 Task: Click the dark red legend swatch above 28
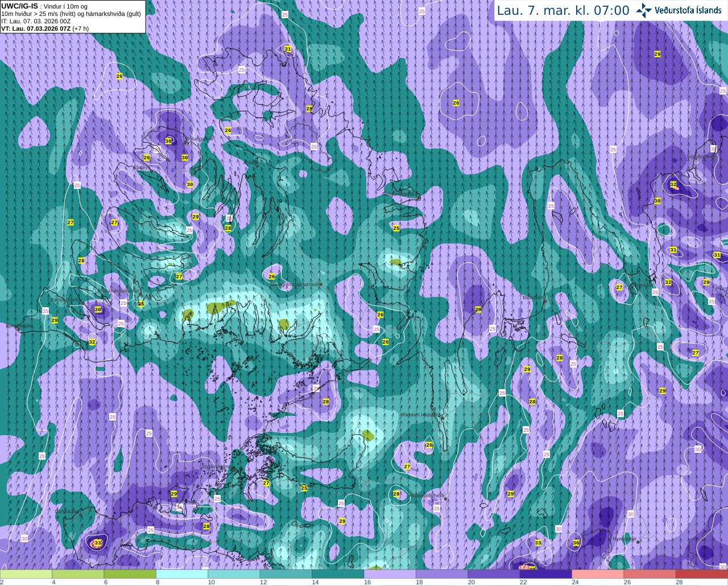tap(702, 574)
